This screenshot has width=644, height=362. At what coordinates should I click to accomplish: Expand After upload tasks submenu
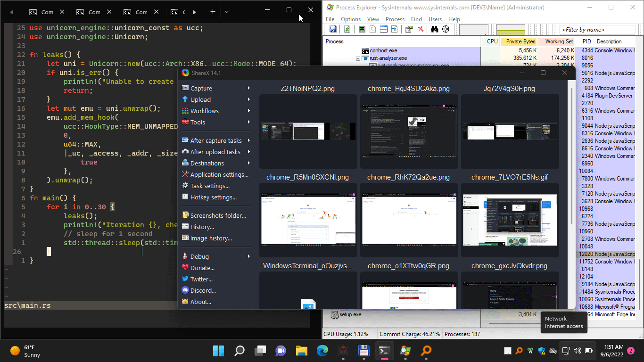click(216, 152)
